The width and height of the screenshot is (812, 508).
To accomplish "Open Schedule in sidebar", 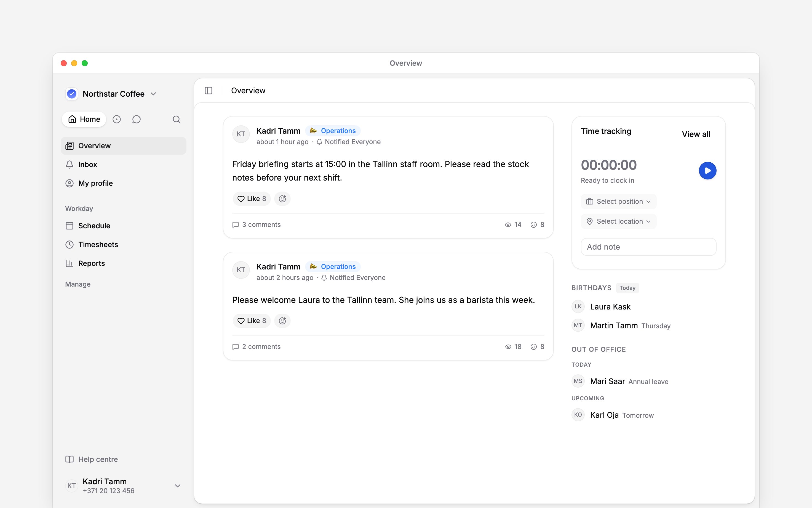I will [124, 226].
